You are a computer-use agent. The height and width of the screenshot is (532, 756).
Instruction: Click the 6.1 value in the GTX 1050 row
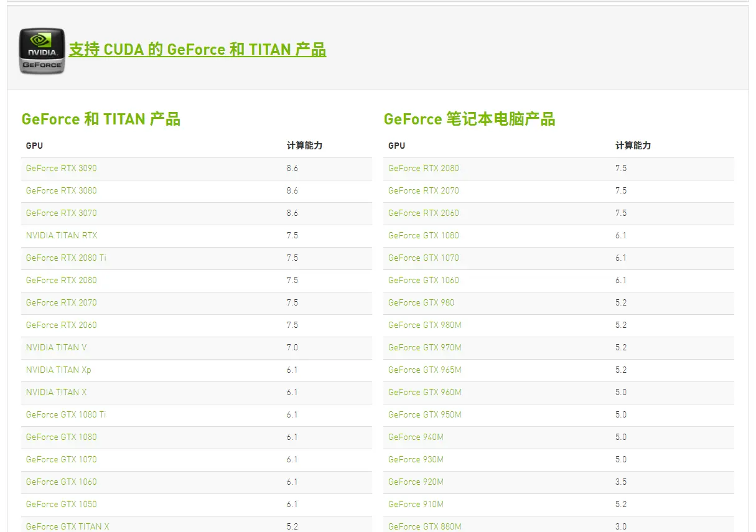point(292,504)
